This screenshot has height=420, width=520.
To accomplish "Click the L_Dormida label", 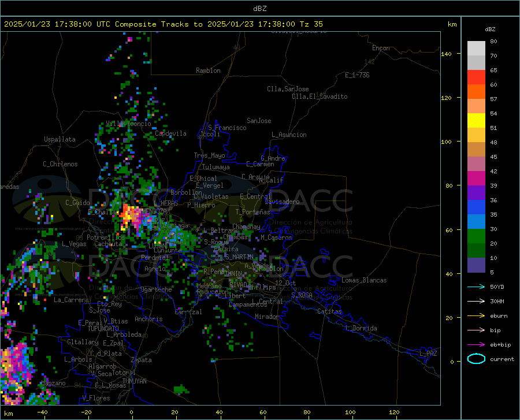I will pyautogui.click(x=361, y=328).
